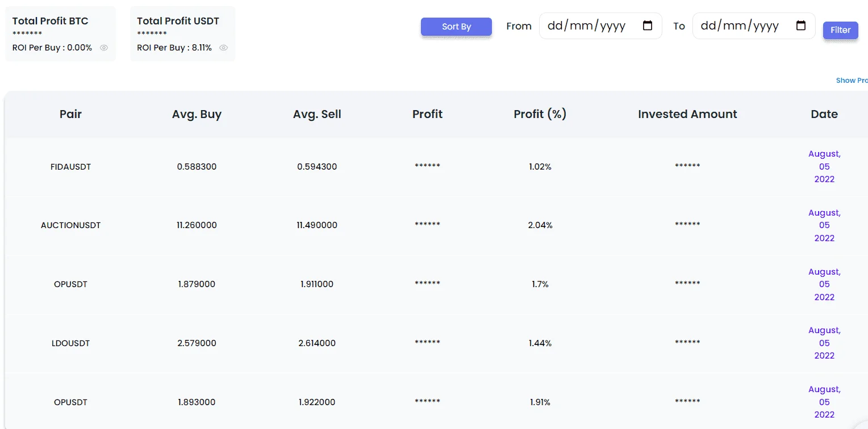This screenshot has width=868, height=429.
Task: Click the date in the LDOUSDT row
Action: [824, 343]
